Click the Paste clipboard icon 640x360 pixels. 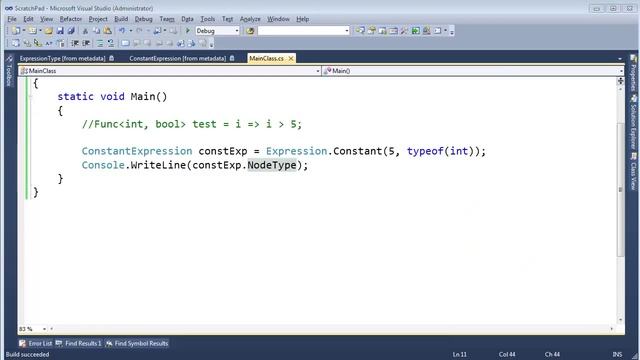(107, 31)
